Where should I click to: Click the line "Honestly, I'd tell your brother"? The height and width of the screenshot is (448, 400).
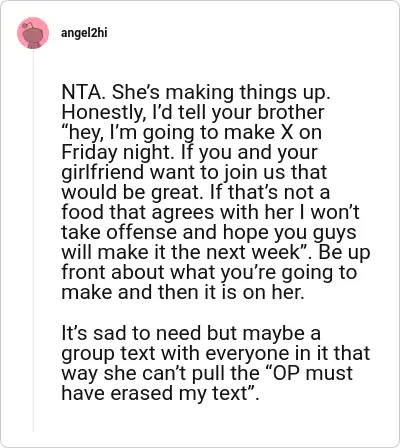tap(193, 113)
